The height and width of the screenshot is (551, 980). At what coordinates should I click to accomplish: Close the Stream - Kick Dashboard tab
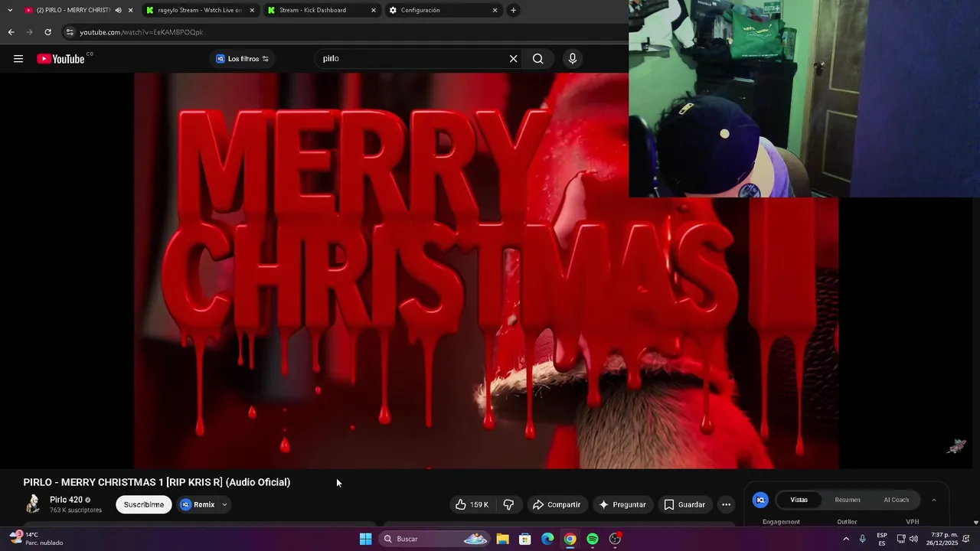374,10
